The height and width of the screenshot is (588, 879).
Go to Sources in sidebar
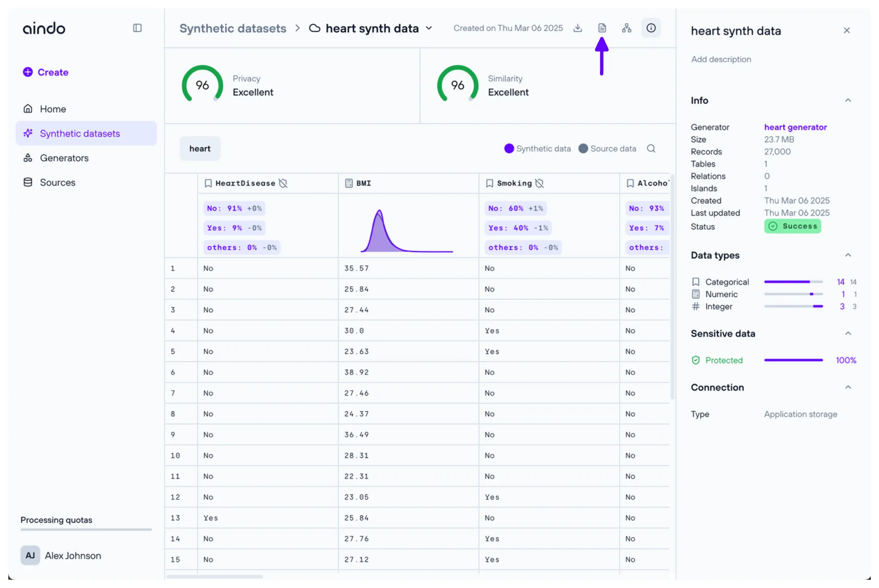click(x=57, y=183)
